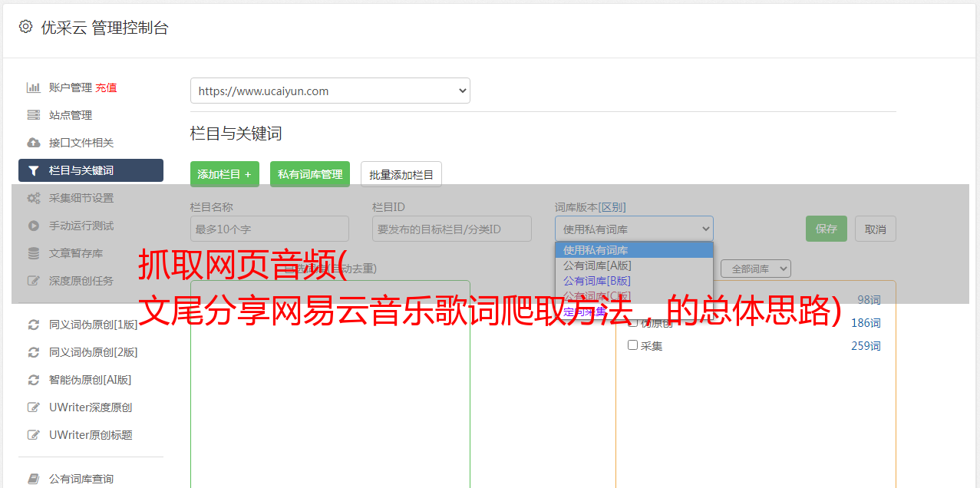Click the green 添加栏目 + button
The image size is (980, 488).
pyautogui.click(x=225, y=174)
